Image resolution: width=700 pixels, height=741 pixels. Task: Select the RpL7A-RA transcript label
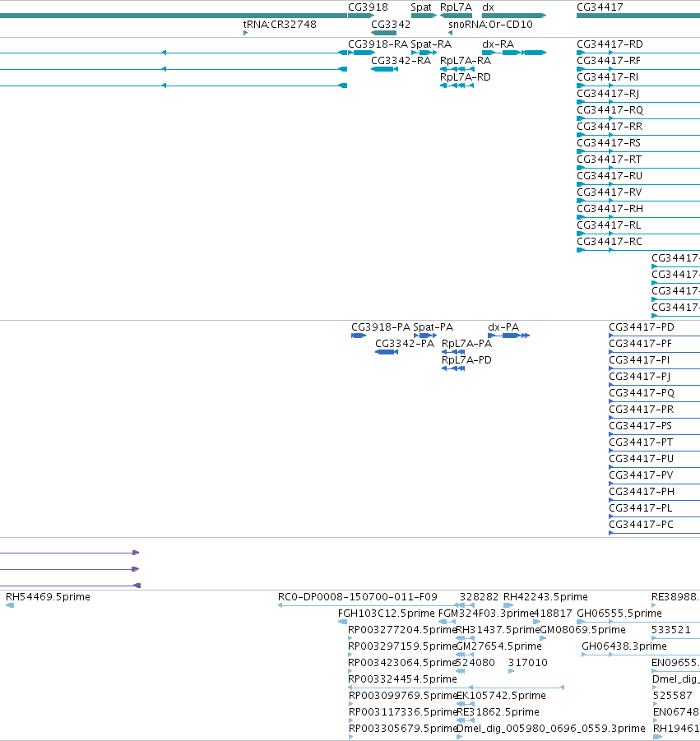point(465,61)
